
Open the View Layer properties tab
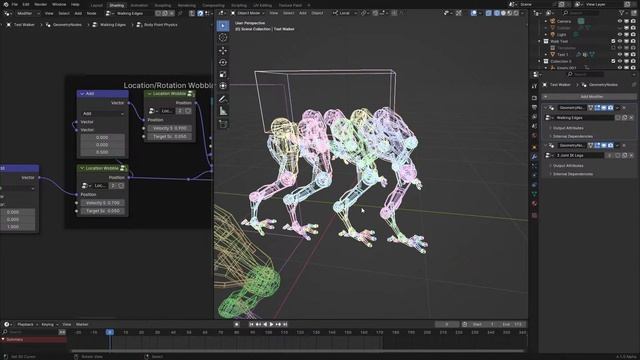click(x=534, y=117)
